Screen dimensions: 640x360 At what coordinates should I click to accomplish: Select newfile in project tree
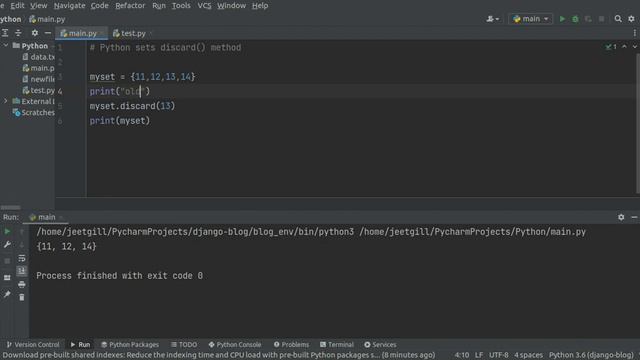(38, 79)
